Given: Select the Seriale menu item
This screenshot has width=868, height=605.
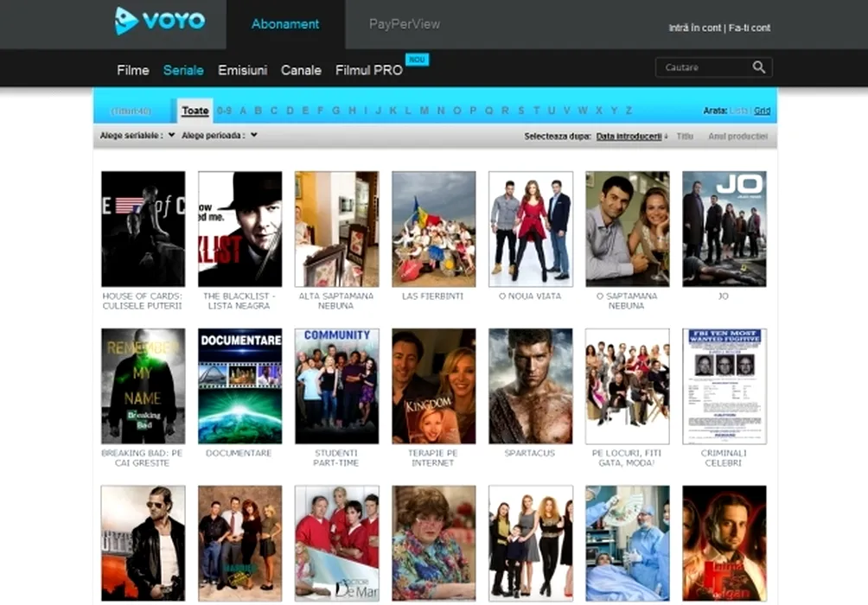Looking at the screenshot, I should coord(183,70).
